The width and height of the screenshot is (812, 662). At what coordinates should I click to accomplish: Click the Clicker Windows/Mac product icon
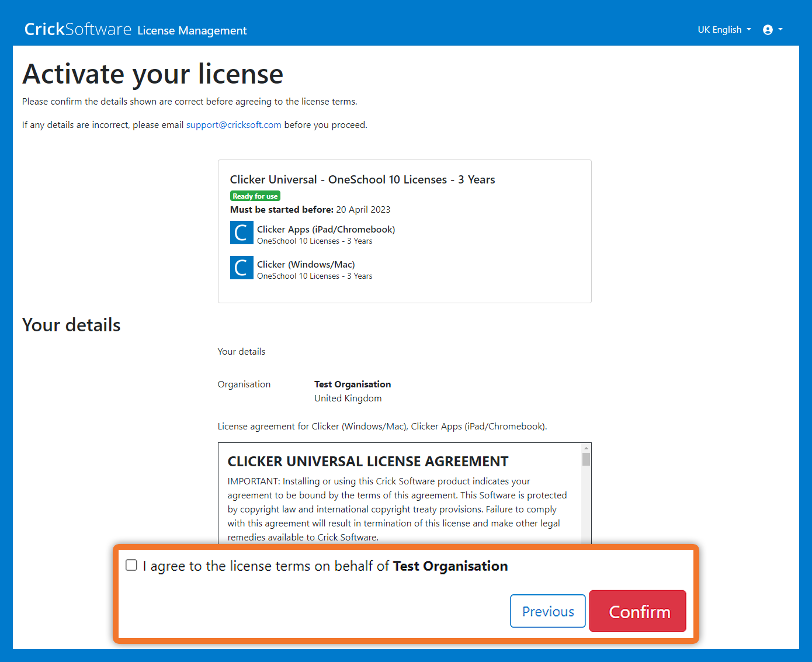pos(241,268)
